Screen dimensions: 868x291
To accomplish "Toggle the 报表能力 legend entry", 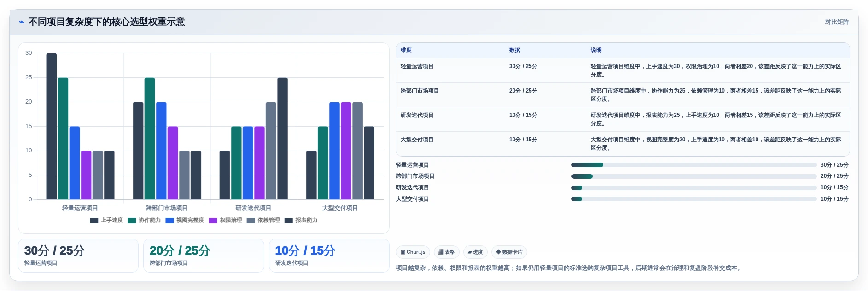I will (x=301, y=221).
